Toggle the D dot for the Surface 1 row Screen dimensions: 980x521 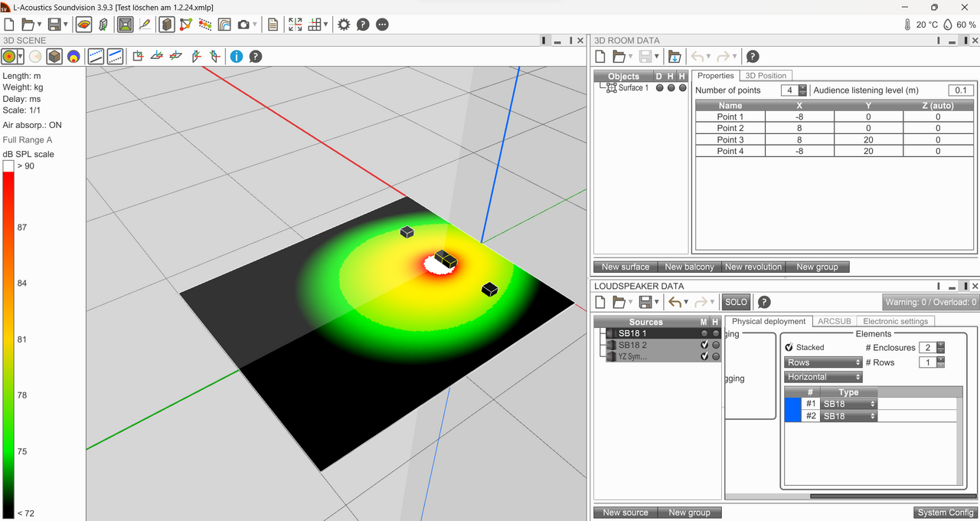point(659,87)
